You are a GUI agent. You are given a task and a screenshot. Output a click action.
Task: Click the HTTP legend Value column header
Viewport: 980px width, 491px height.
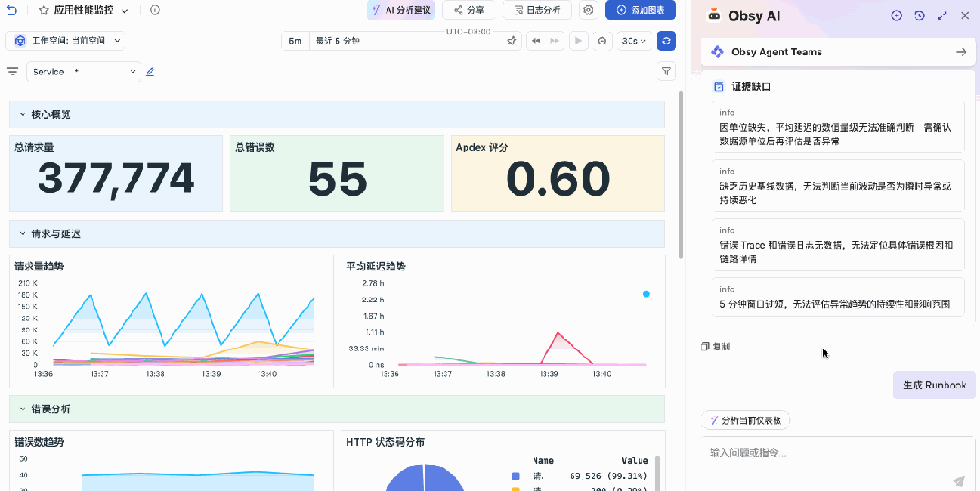634,460
